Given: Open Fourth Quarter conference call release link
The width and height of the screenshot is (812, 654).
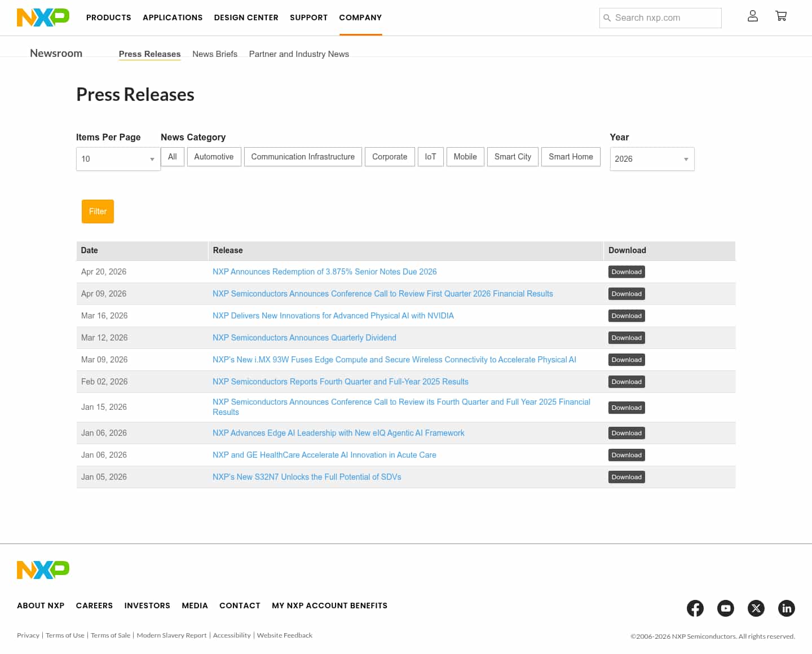Looking at the screenshot, I should click(401, 407).
